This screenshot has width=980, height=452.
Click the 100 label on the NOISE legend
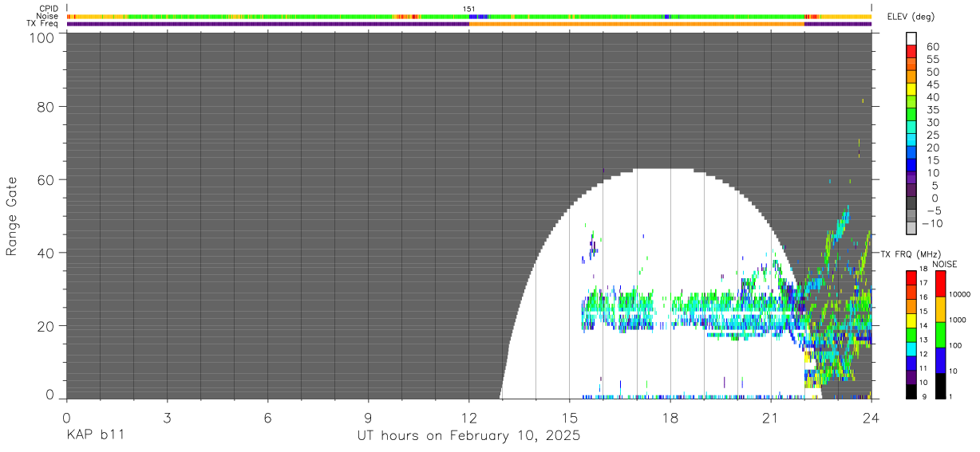pyautogui.click(x=955, y=346)
